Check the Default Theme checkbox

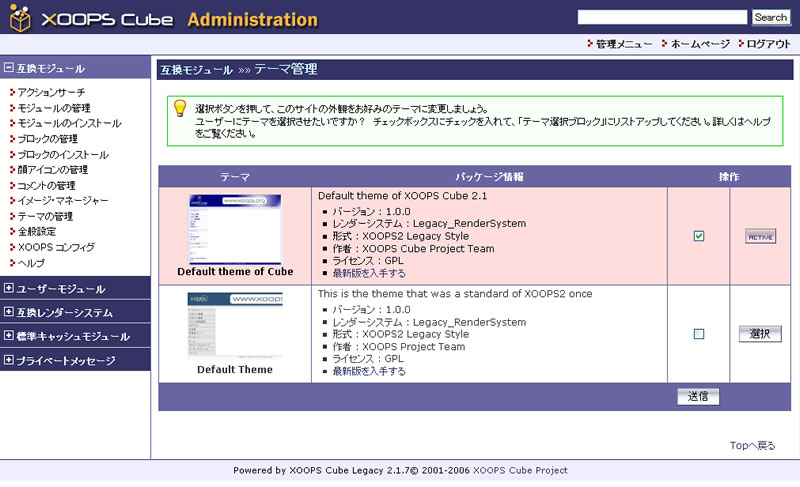click(x=699, y=334)
